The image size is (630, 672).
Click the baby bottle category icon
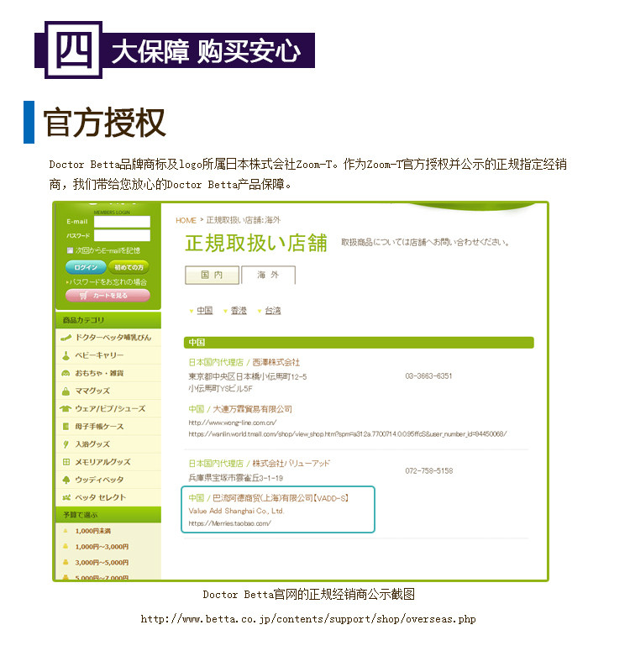[66, 338]
